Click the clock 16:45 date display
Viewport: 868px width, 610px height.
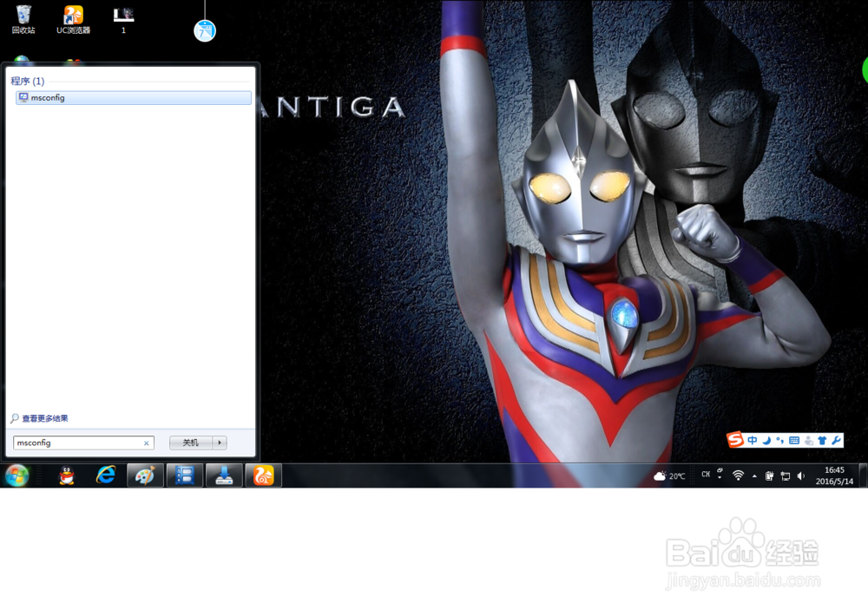[x=834, y=476]
